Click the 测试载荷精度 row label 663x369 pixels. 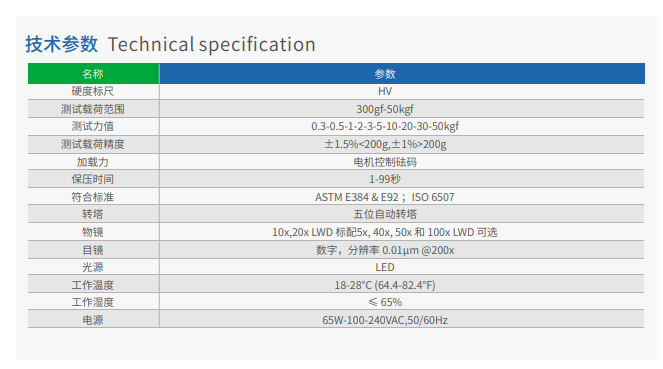pyautogui.click(x=93, y=144)
